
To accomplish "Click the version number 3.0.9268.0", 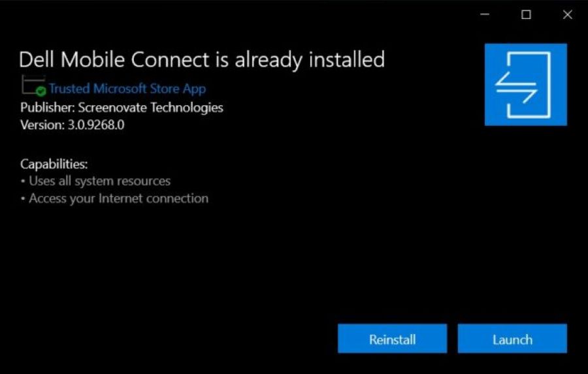I will (96, 124).
